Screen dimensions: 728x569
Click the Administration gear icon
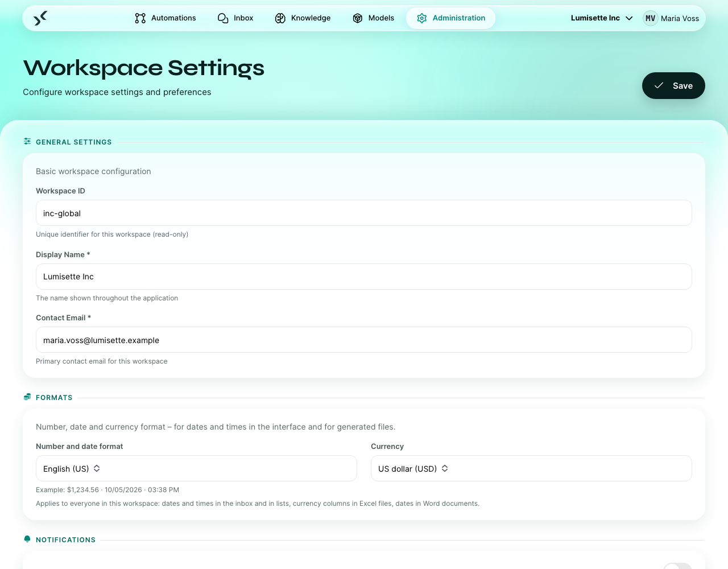pyautogui.click(x=422, y=18)
